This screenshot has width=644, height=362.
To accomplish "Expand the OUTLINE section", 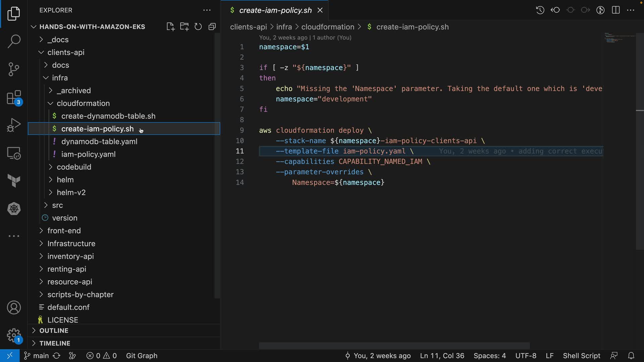I will pos(54,330).
